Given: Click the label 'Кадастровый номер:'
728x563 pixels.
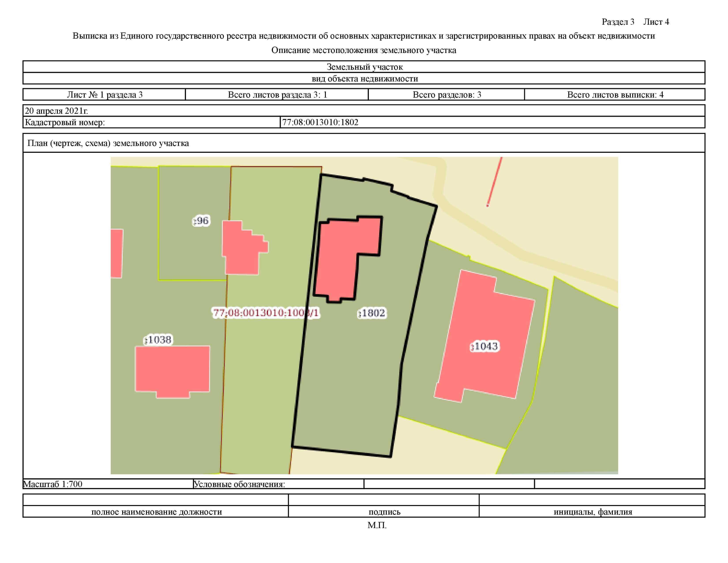Looking at the screenshot, I should [65, 122].
